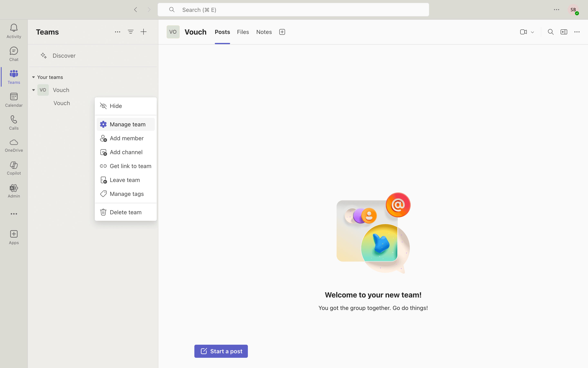588x368 pixels.
Task: Open the Vouch channel under the team
Action: coord(62,103)
